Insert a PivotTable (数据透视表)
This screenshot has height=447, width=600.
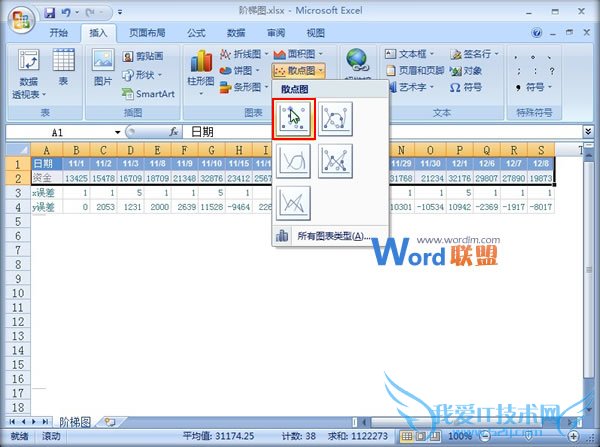[x=29, y=74]
